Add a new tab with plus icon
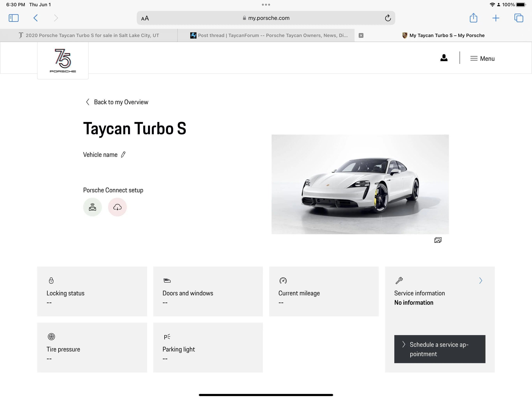This screenshot has height=399, width=532. pyautogui.click(x=496, y=18)
